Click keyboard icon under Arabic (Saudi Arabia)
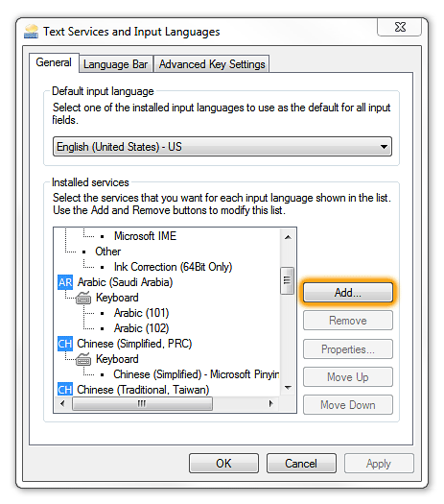 tap(83, 298)
